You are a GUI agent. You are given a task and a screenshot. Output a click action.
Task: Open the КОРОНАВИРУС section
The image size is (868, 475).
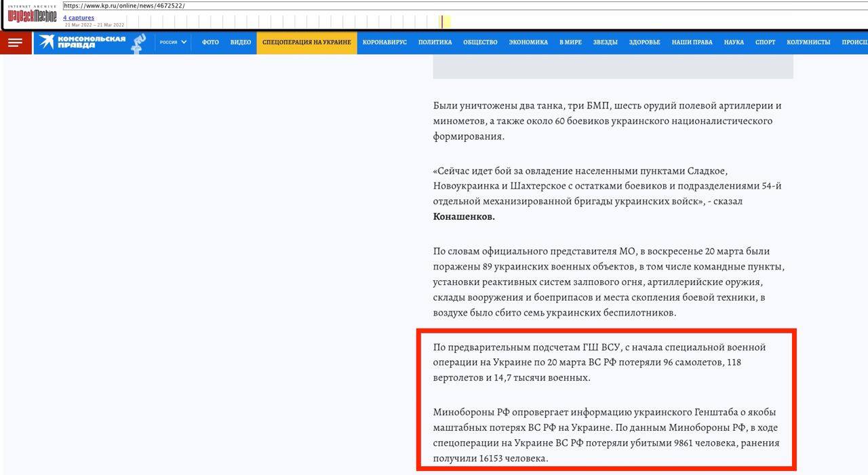tap(384, 41)
